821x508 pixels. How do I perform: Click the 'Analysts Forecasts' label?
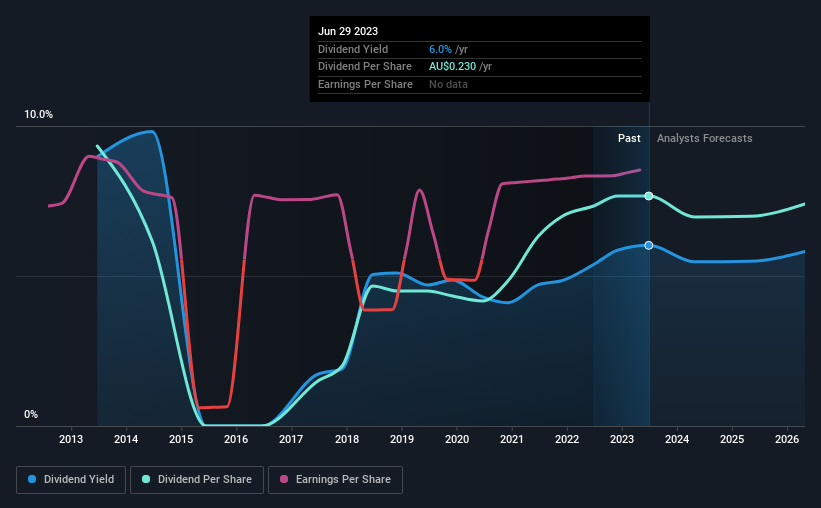pos(704,138)
